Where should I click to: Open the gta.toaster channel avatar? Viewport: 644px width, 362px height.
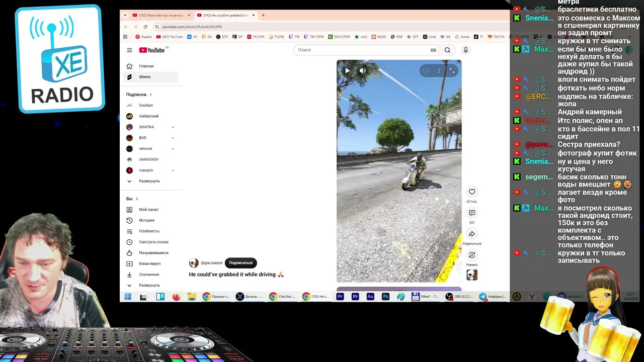[194, 263]
